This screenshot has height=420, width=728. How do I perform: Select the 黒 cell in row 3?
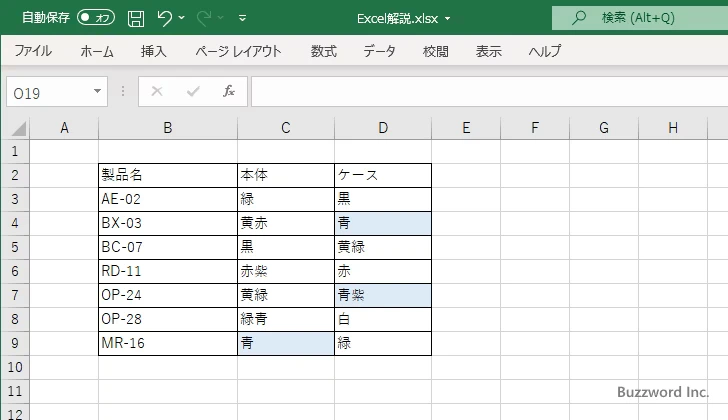pos(383,200)
